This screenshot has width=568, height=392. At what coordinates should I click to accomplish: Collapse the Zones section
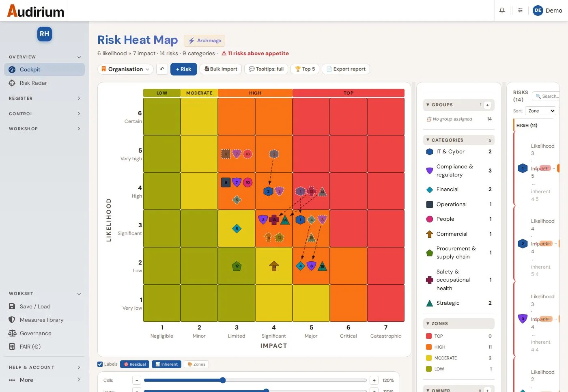(x=459, y=323)
